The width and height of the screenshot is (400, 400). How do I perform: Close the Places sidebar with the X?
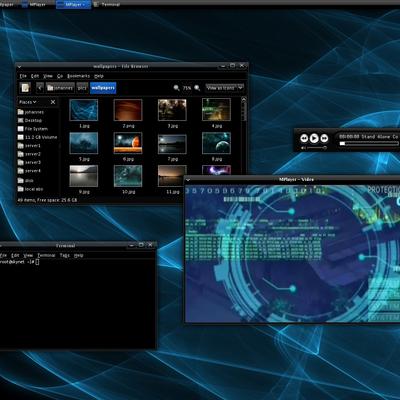tap(53, 102)
